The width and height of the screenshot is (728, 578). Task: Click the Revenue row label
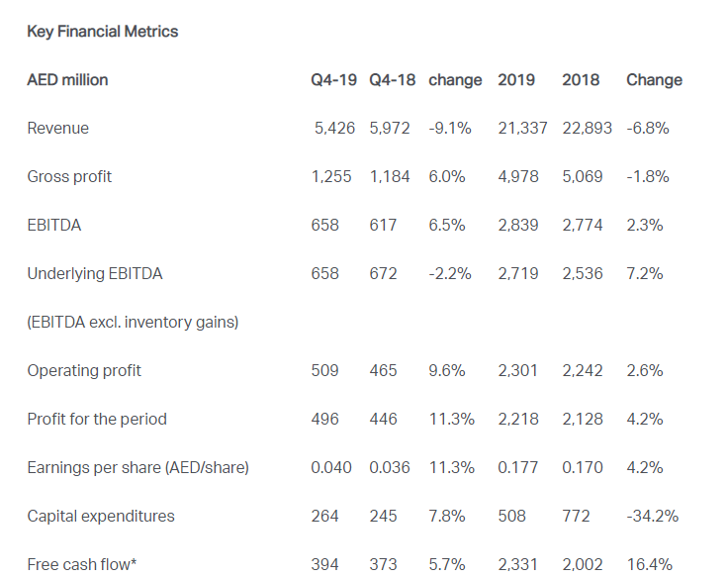[x=58, y=129]
